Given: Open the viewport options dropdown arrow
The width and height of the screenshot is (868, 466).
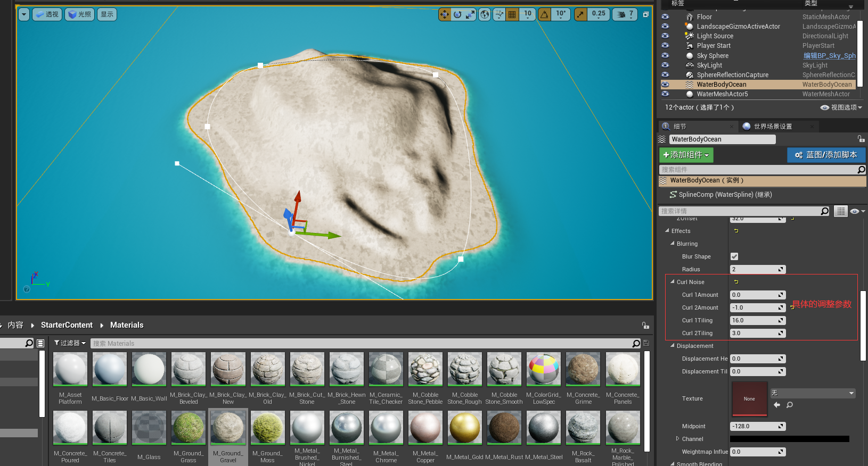Looking at the screenshot, I should coord(24,14).
